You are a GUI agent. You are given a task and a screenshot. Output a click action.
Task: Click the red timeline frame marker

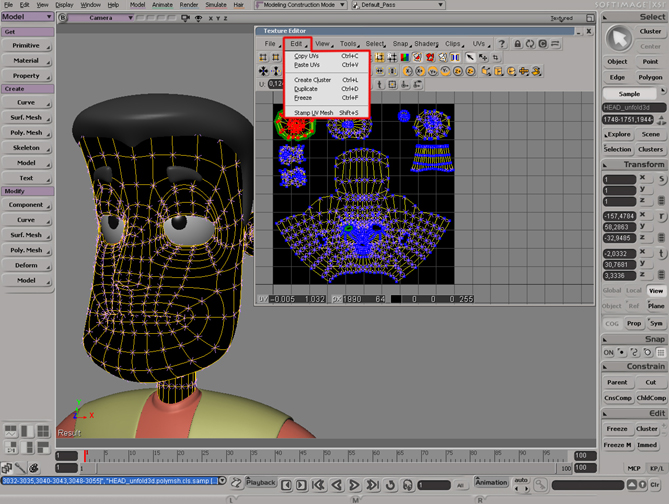pyautogui.click(x=85, y=457)
